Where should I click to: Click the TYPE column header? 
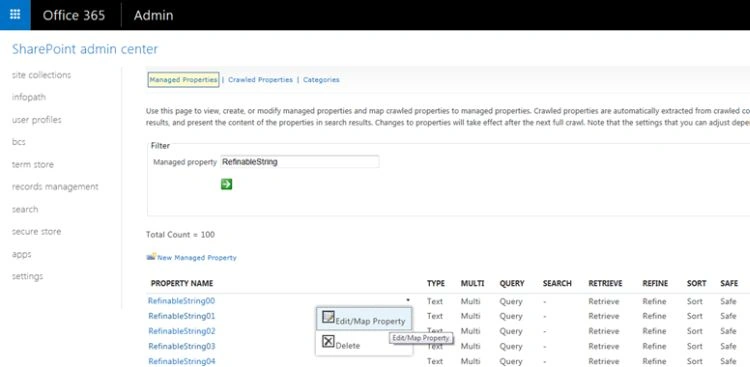(436, 283)
